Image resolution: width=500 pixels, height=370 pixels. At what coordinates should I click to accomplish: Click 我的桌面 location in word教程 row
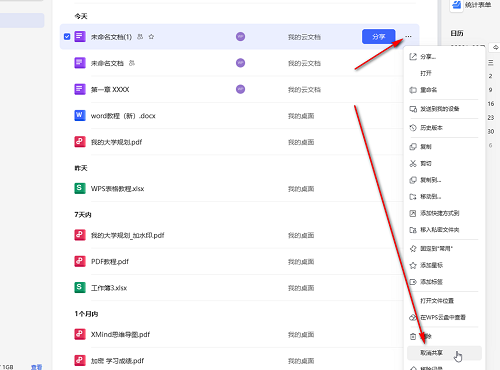[301, 116]
